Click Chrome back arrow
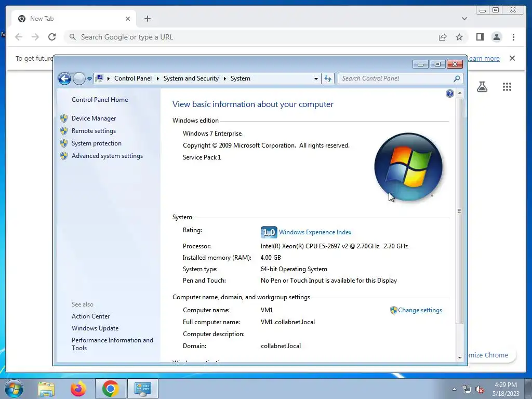Image resolution: width=532 pixels, height=399 pixels. 19,37
